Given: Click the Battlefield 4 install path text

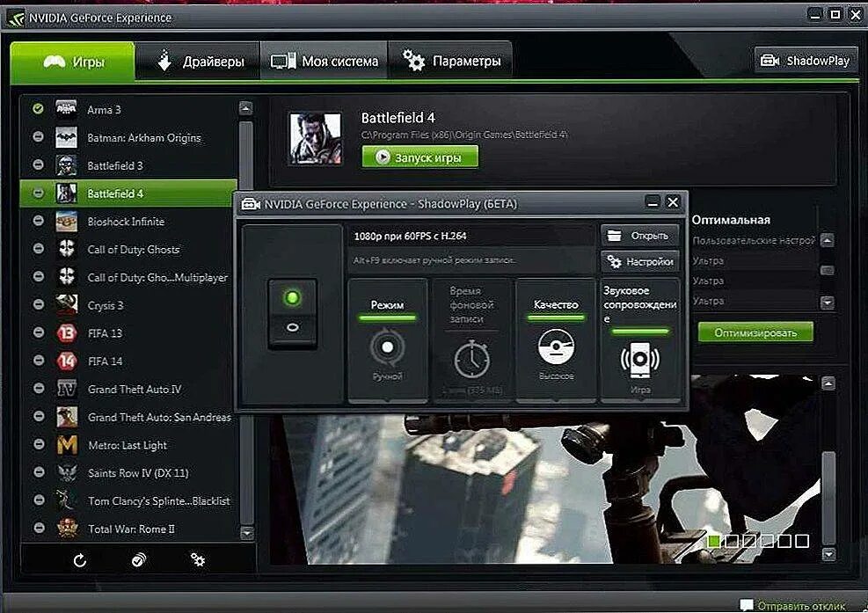Looking at the screenshot, I should 464,135.
